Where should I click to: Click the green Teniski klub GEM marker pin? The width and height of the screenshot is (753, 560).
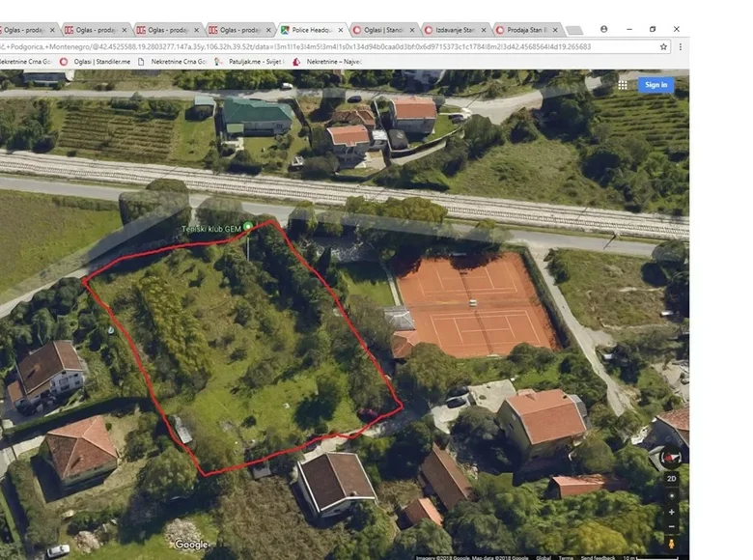pyautogui.click(x=248, y=226)
